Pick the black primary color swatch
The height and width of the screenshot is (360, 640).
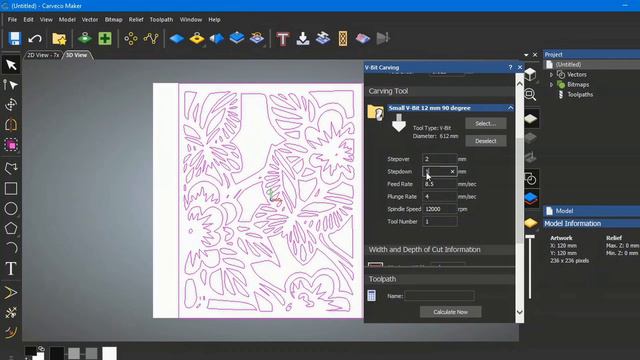(31, 351)
